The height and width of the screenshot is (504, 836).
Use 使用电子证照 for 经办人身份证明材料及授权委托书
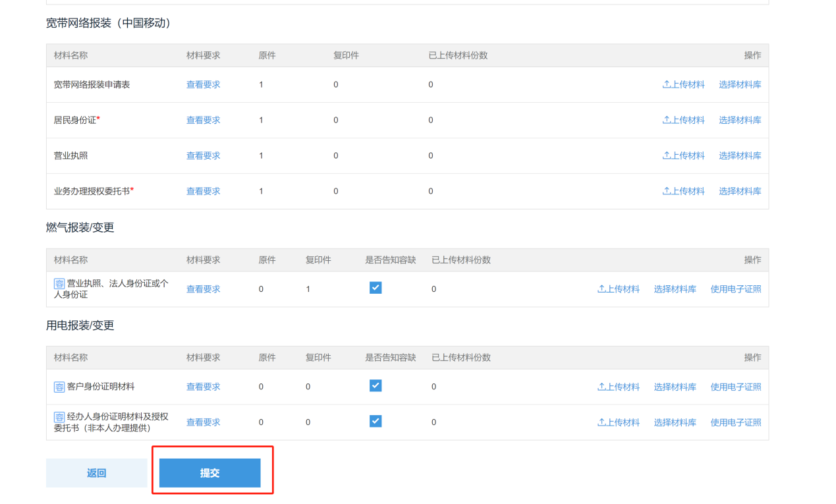(x=736, y=422)
